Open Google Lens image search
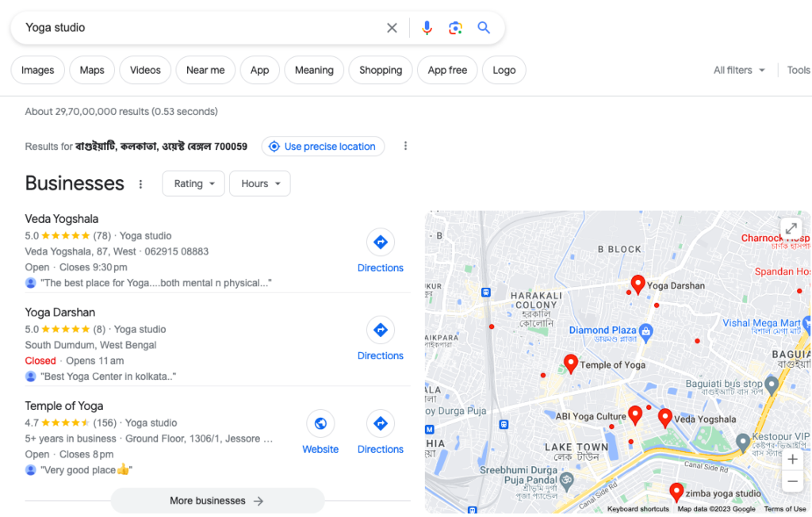The width and height of the screenshot is (812, 517). coord(455,28)
